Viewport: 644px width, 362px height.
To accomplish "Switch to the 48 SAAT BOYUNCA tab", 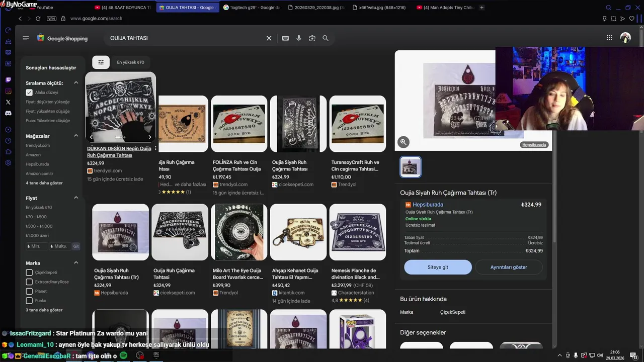I will pos(122,8).
